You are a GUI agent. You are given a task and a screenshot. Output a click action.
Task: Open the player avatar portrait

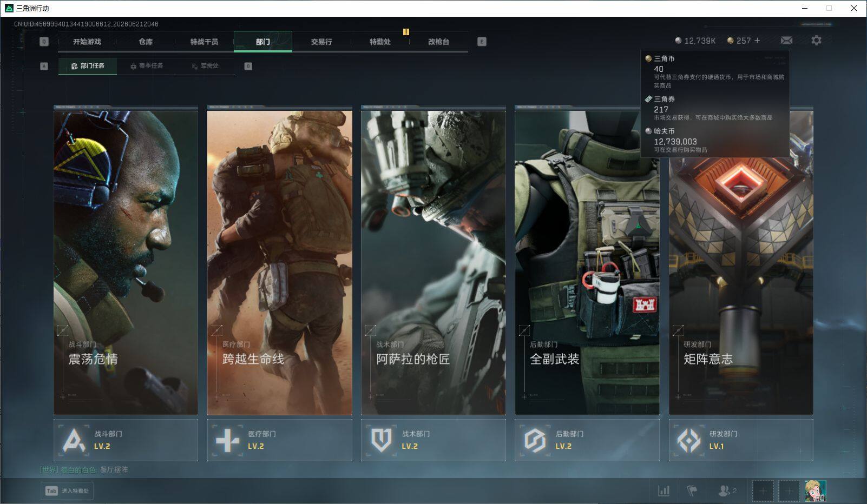pos(815,491)
